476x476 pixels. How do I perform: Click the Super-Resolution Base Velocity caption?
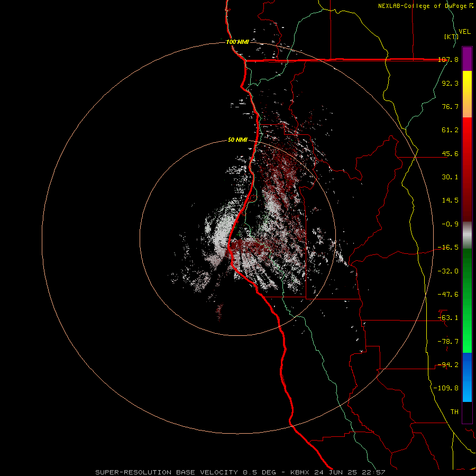(240, 472)
